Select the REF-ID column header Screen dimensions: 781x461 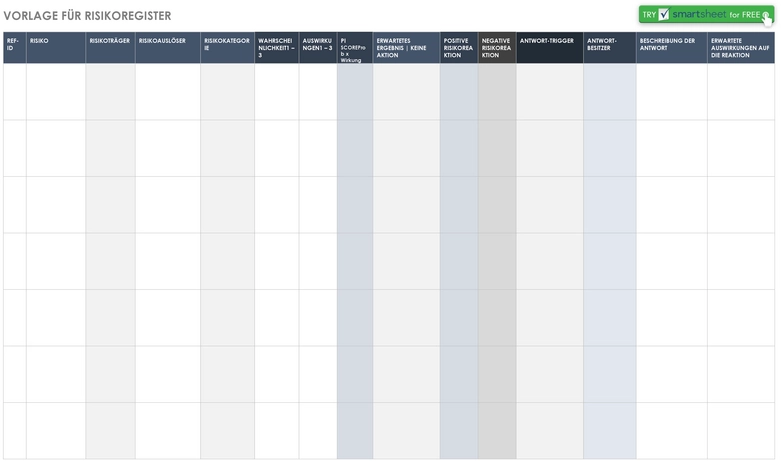(x=15, y=48)
